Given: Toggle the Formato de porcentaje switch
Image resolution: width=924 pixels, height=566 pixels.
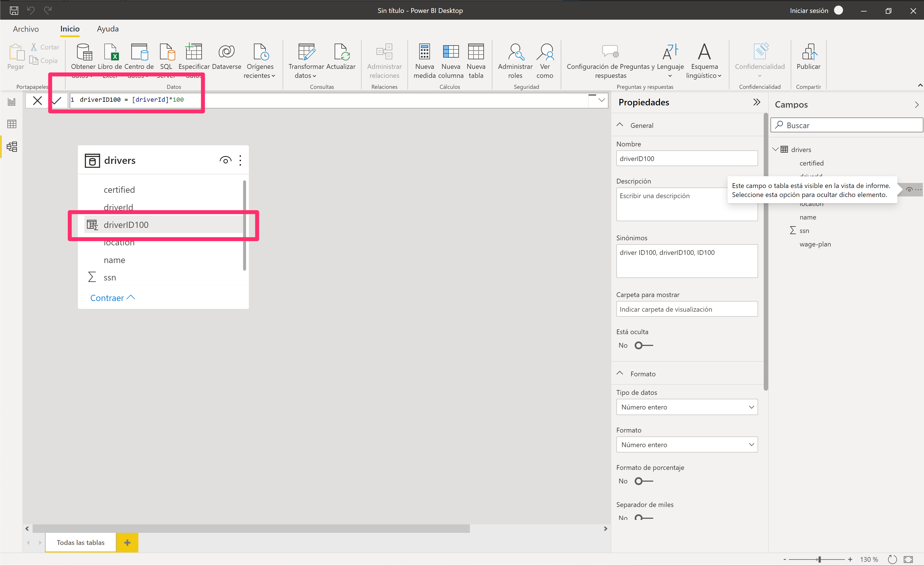Looking at the screenshot, I should 643,481.
